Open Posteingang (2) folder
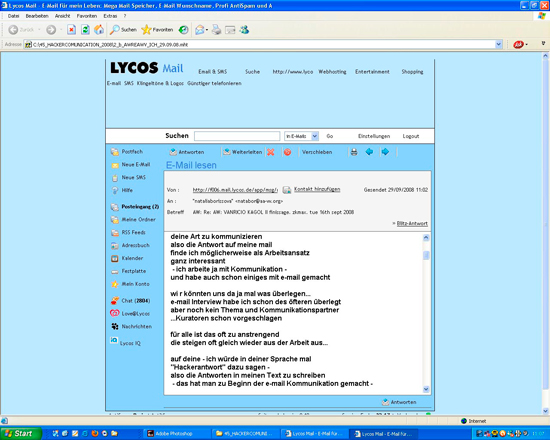Viewport: 550px width, 440px height. [135, 207]
